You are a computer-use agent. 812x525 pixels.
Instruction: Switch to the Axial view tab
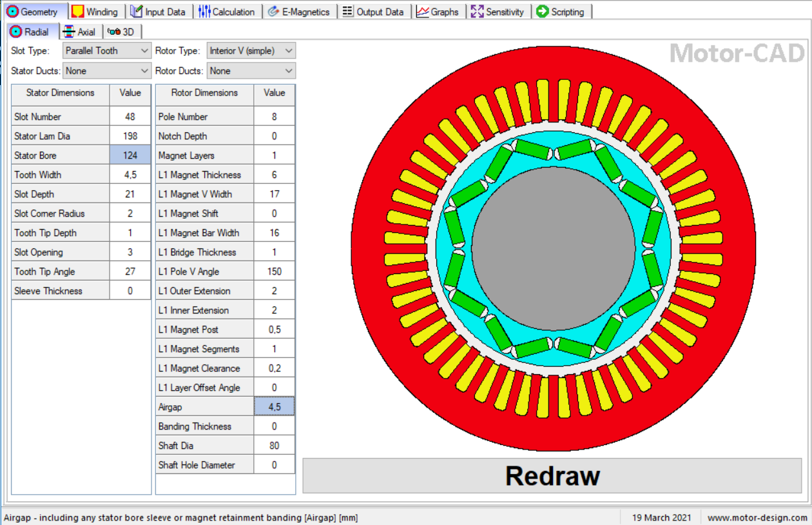(x=80, y=32)
